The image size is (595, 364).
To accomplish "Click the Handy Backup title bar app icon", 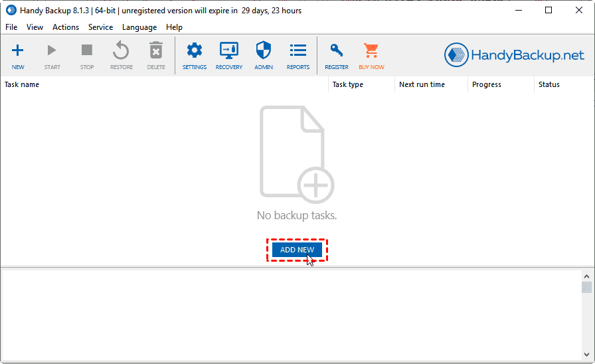I will pos(11,10).
